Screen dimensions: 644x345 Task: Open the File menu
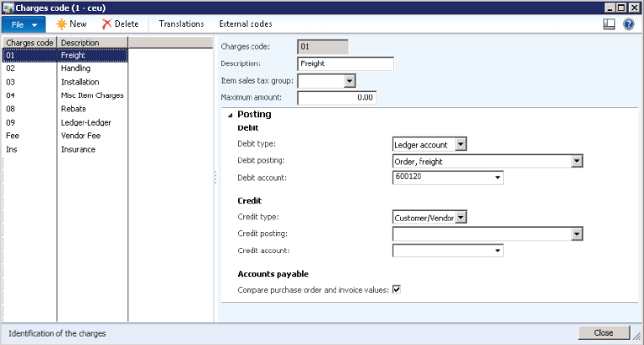pyautogui.click(x=23, y=24)
